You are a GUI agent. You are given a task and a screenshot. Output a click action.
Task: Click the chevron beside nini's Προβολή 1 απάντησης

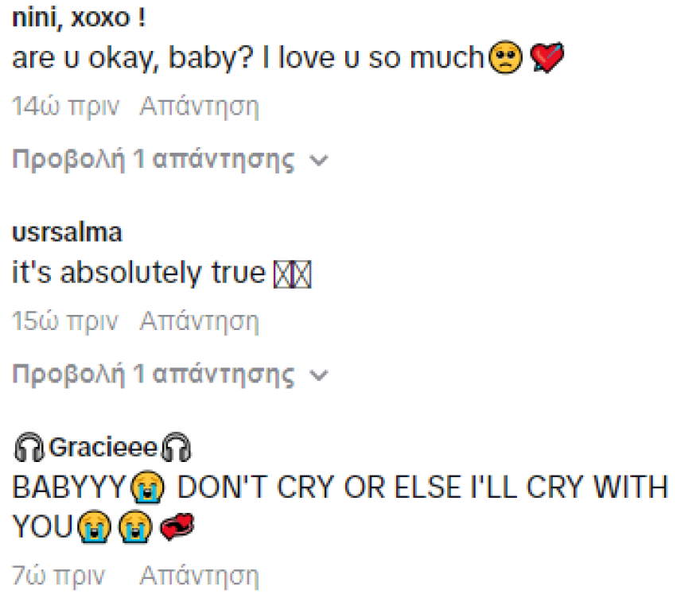[319, 160]
